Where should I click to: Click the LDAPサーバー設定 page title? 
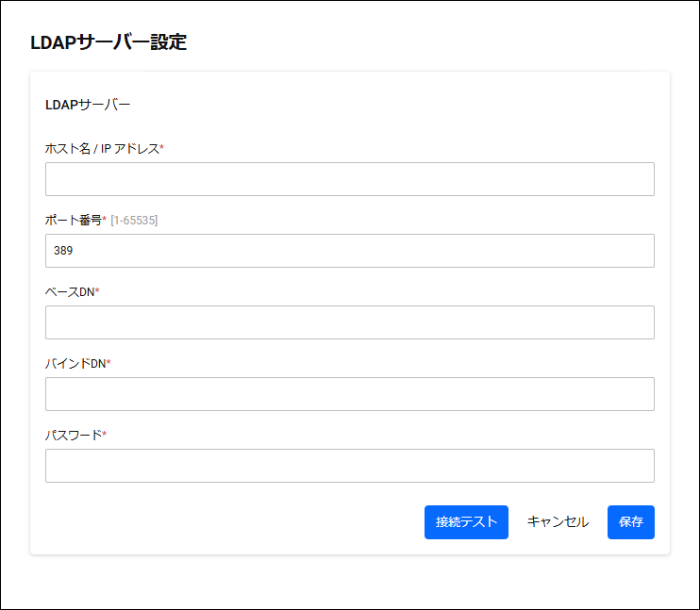pyautogui.click(x=108, y=42)
